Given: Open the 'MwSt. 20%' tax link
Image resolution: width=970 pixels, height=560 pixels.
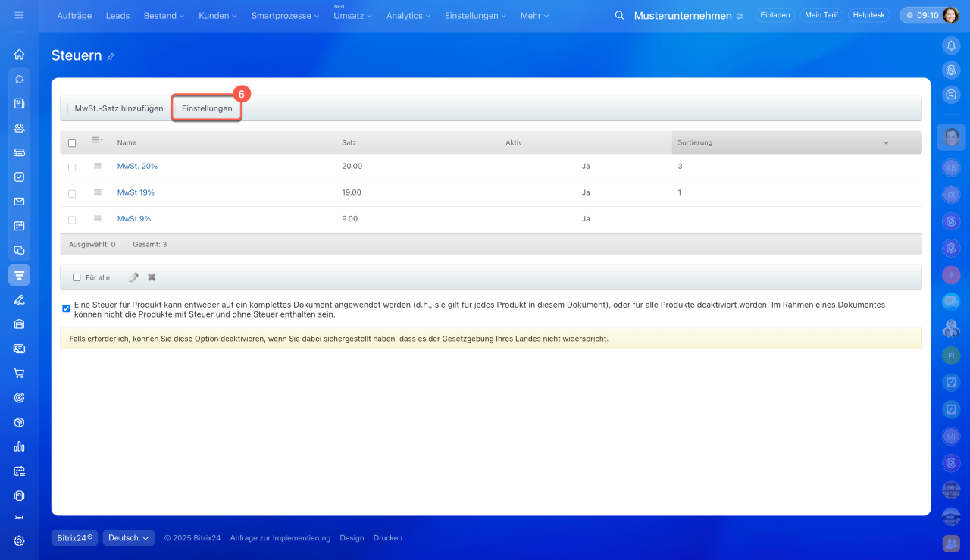Looking at the screenshot, I should click(137, 166).
